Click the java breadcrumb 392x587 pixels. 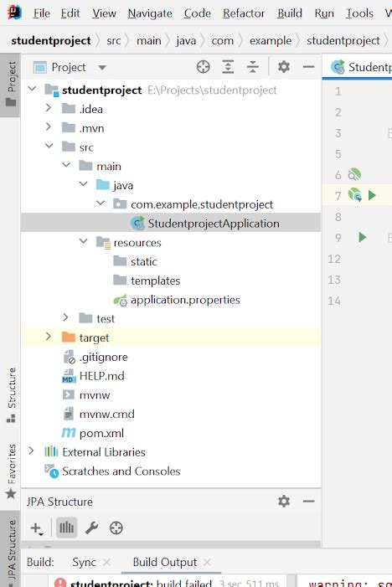pos(186,40)
